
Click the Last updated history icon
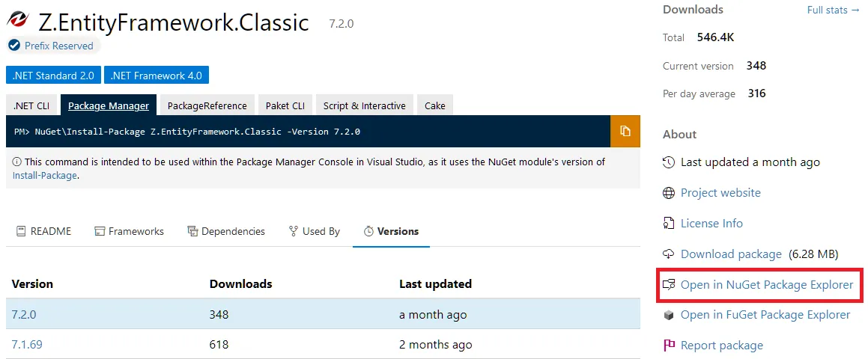tap(669, 162)
